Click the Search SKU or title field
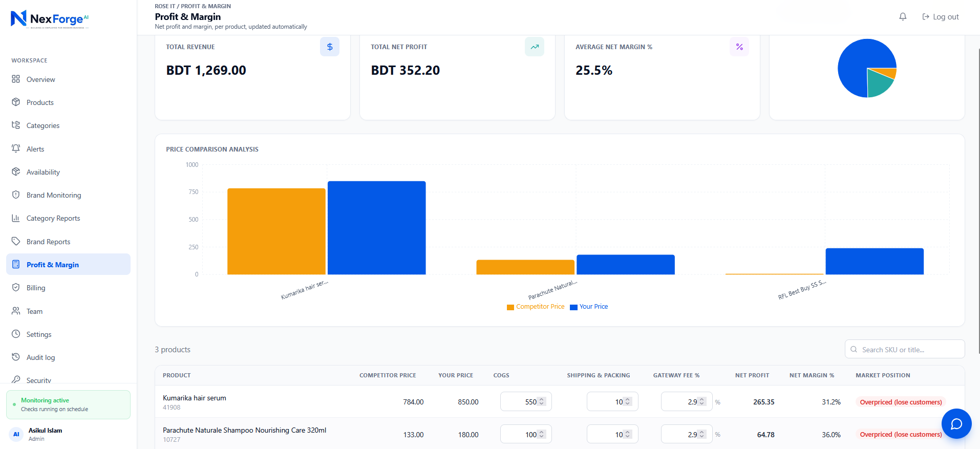The image size is (980, 449). [x=905, y=350]
